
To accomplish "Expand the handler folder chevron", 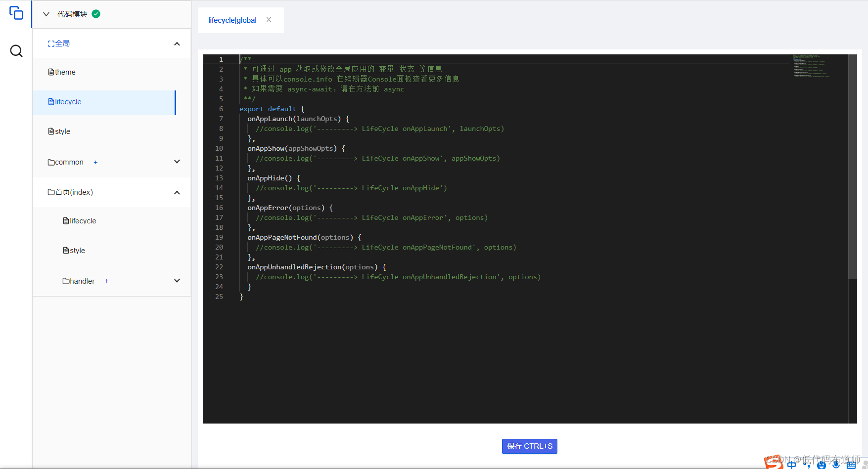I will pyautogui.click(x=177, y=281).
